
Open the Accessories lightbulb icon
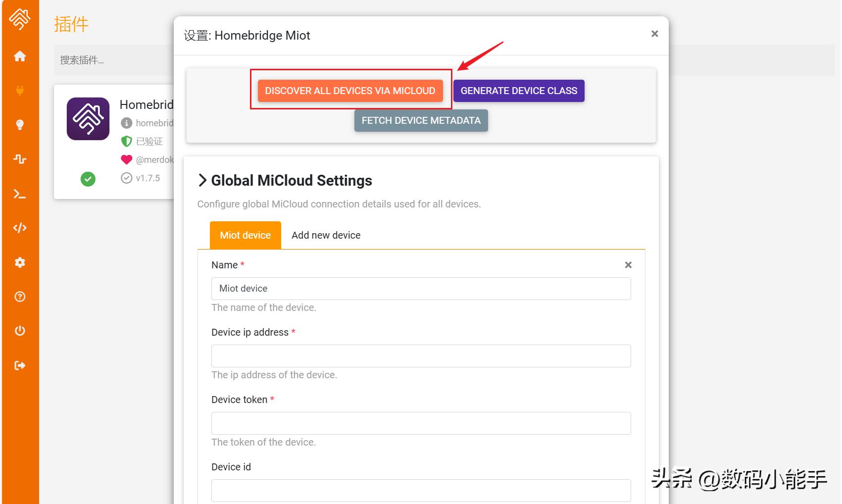[20, 125]
